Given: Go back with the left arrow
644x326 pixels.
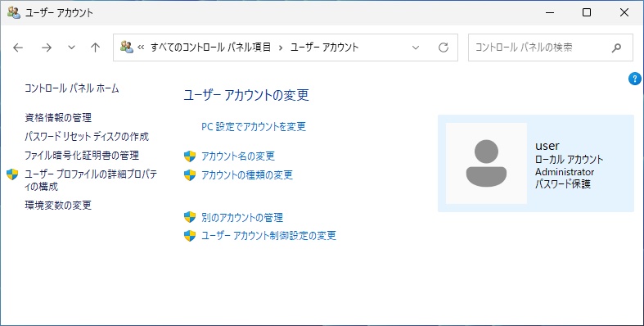Looking at the screenshot, I should [18, 48].
